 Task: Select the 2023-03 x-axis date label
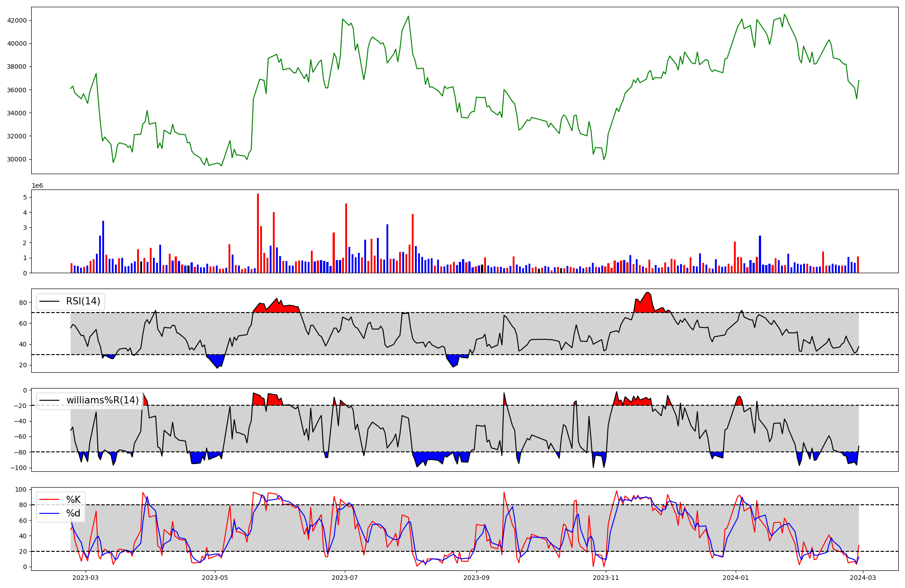(85, 578)
